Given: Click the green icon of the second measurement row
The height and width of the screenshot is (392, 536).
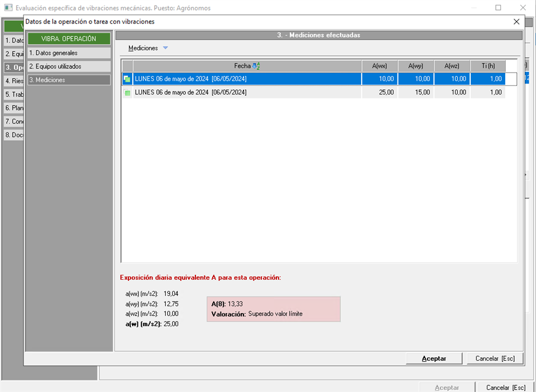Looking at the screenshot, I should (127, 93).
